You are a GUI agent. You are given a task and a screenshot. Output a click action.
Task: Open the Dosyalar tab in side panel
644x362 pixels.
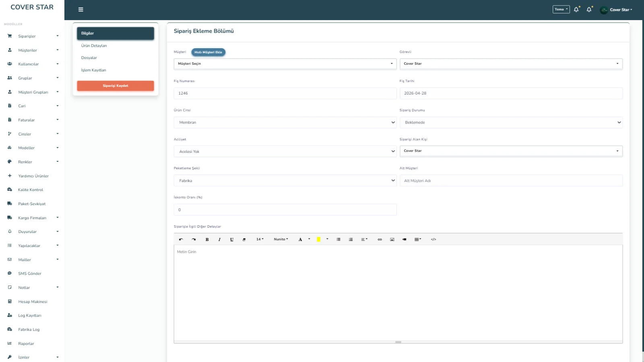point(89,58)
